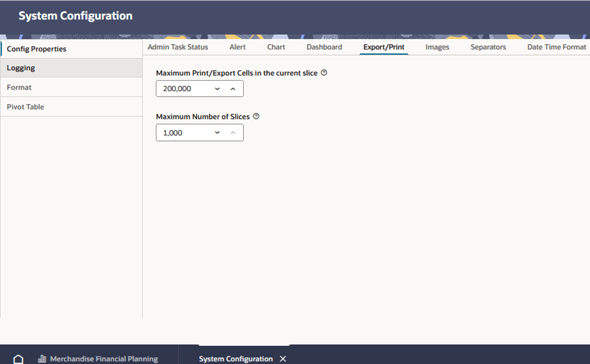
Task: Increase Maximum Number of Slices value
Action: coord(233,133)
